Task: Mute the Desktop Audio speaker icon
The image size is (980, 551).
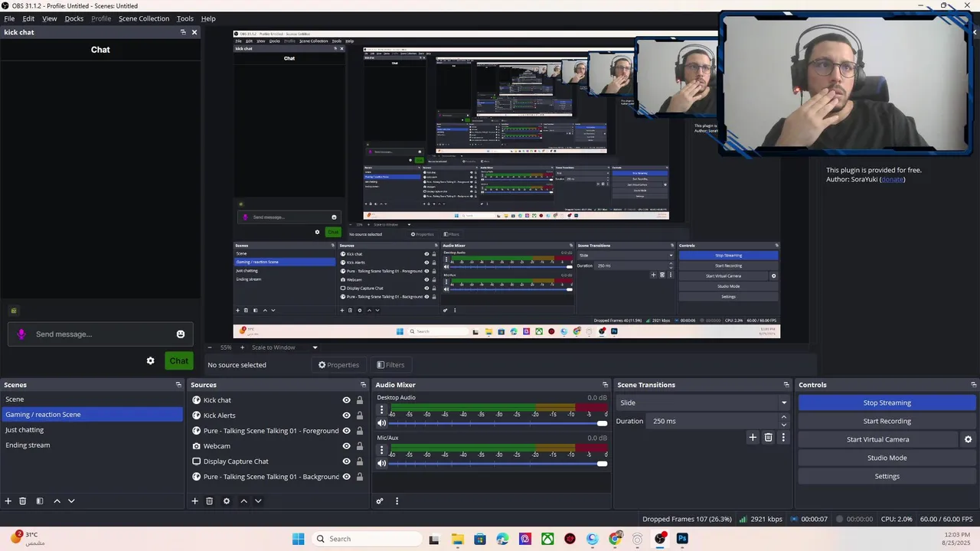Action: 381,423
